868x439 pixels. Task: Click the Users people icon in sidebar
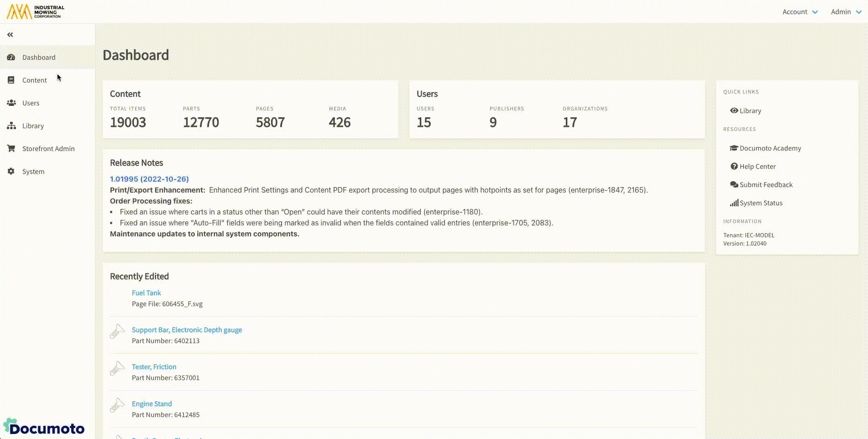[x=11, y=103]
